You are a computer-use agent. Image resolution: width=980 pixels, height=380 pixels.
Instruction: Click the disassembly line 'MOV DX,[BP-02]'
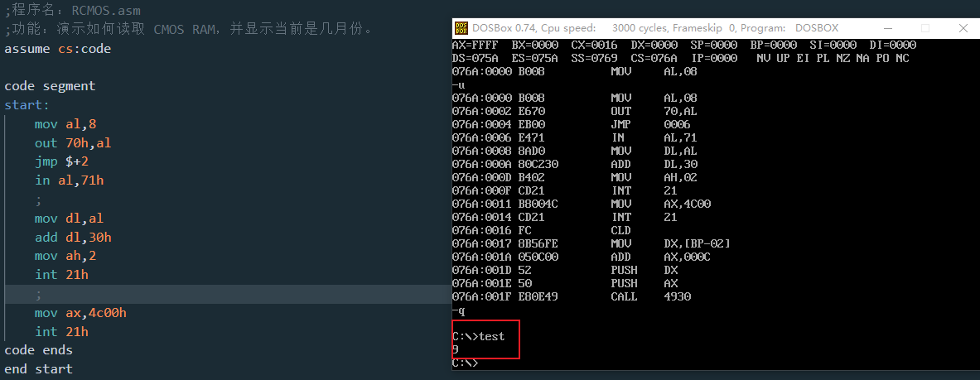point(591,243)
